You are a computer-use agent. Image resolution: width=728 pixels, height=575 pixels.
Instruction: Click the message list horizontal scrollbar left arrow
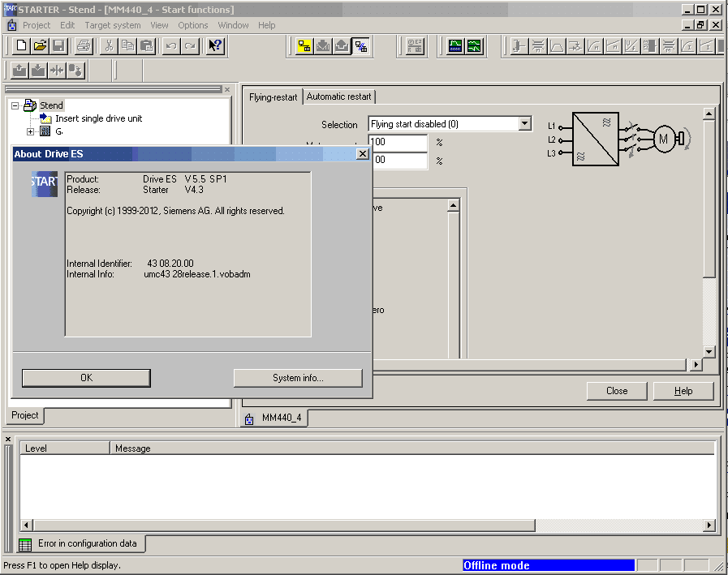(x=26, y=526)
